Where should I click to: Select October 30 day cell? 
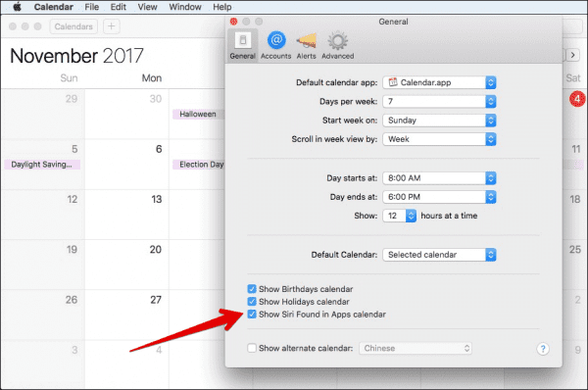126,114
